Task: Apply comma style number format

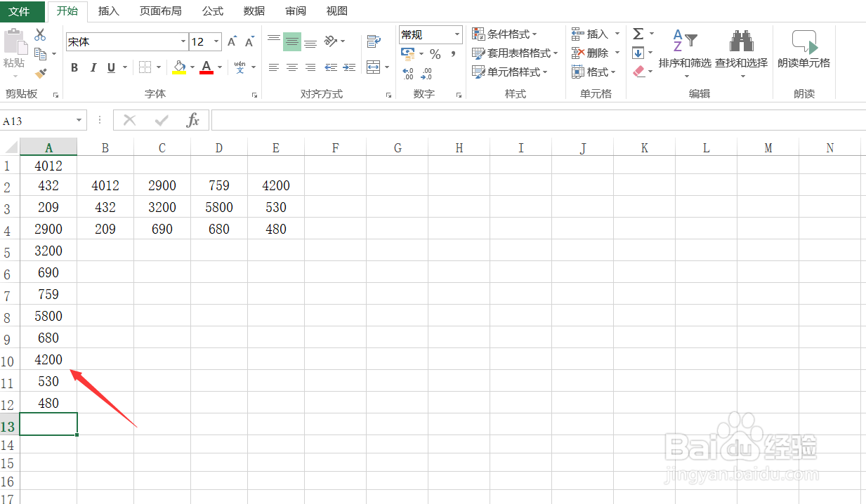Action: [453, 53]
